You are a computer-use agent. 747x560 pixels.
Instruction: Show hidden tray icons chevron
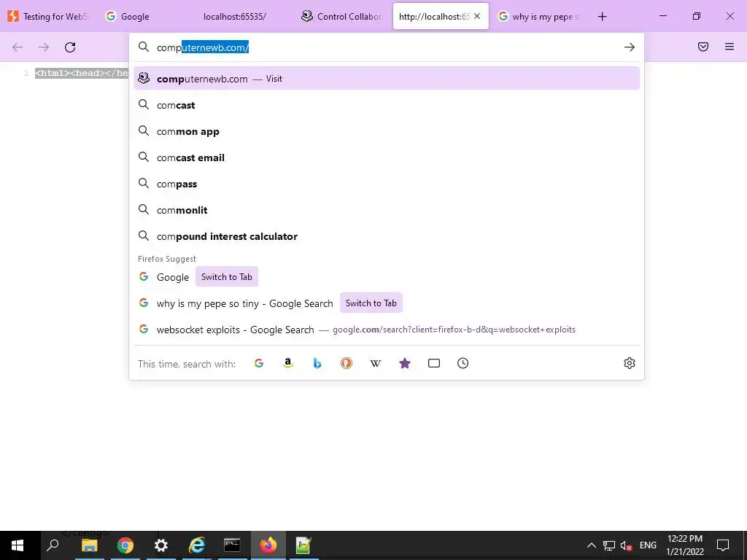coord(591,545)
